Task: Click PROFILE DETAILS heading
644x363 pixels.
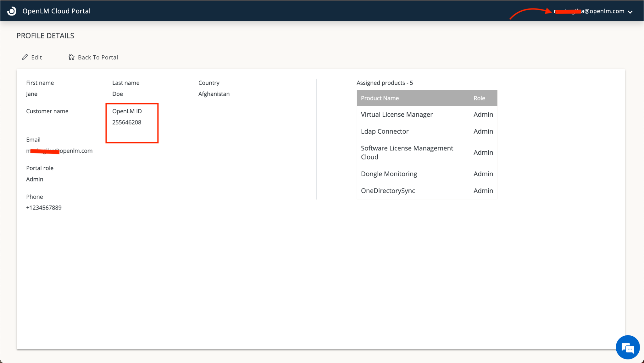Action: 45,36
